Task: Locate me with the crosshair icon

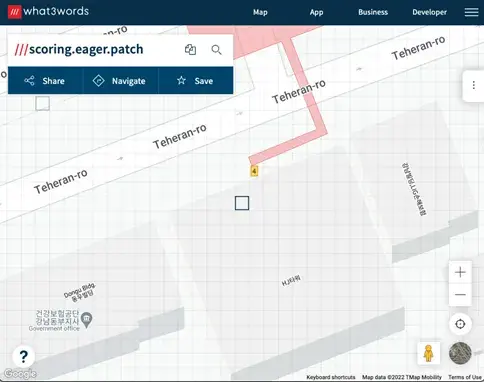Action: [460, 324]
